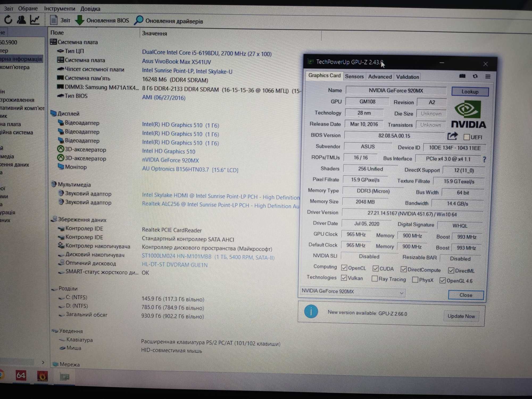532x399 pixels.
Task: Open the Звіт menu
Action: pos(9,9)
